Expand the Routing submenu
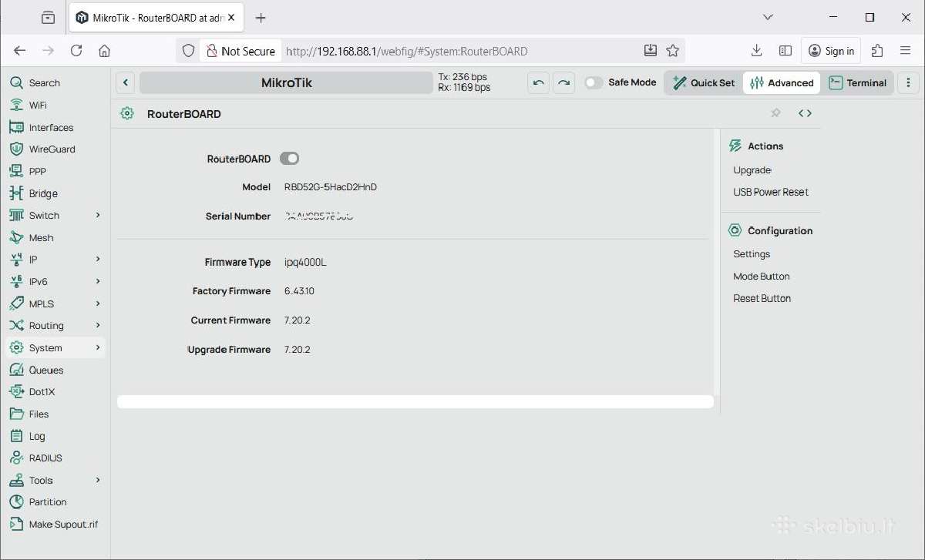925x560 pixels. [98, 326]
